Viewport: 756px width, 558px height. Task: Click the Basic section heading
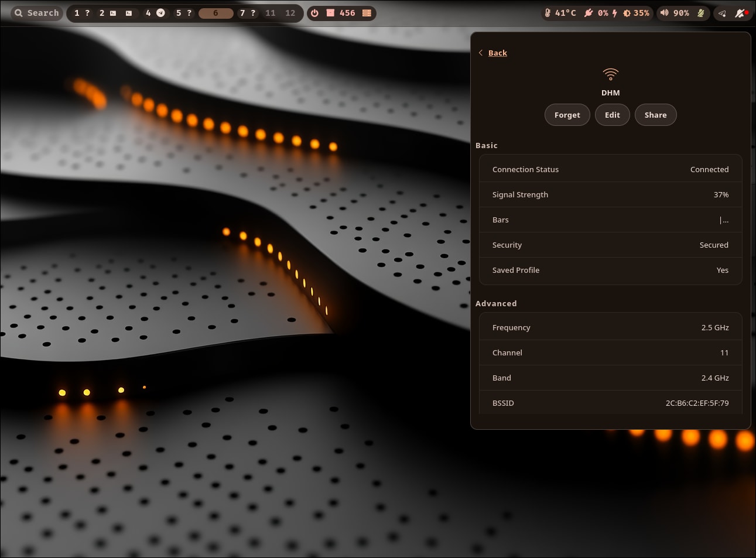487,145
